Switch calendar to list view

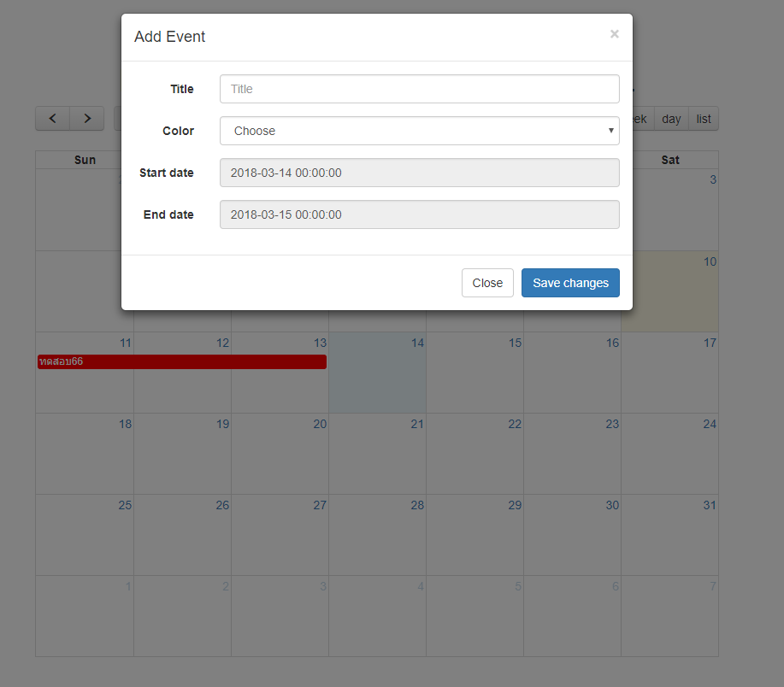click(704, 119)
